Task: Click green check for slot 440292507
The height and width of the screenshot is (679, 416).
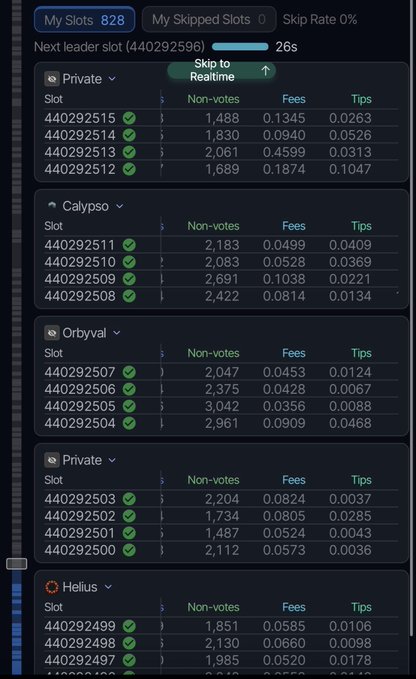Action: tap(129, 372)
